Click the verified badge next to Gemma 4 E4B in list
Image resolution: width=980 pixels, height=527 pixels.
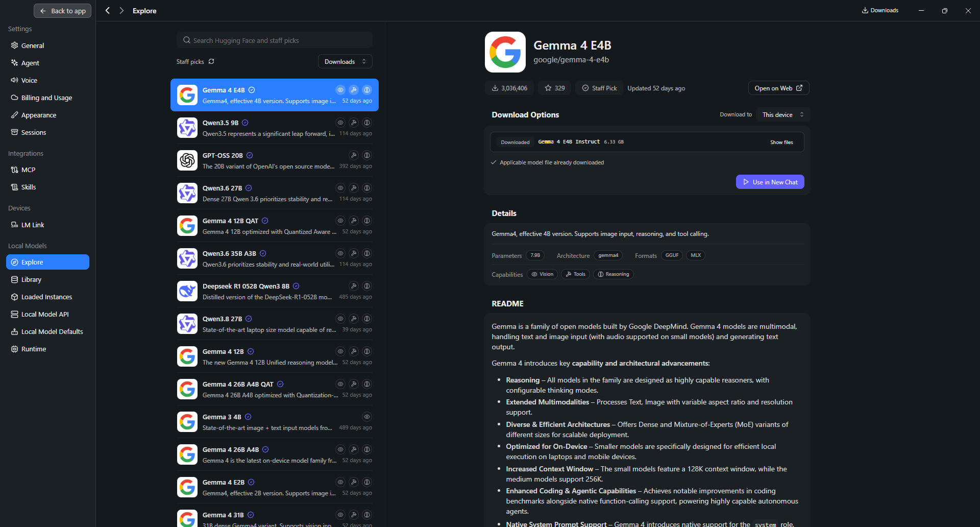[252, 90]
